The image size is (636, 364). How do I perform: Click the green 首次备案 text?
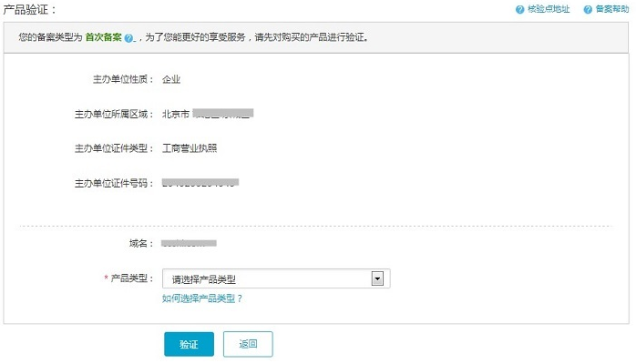click(x=103, y=39)
